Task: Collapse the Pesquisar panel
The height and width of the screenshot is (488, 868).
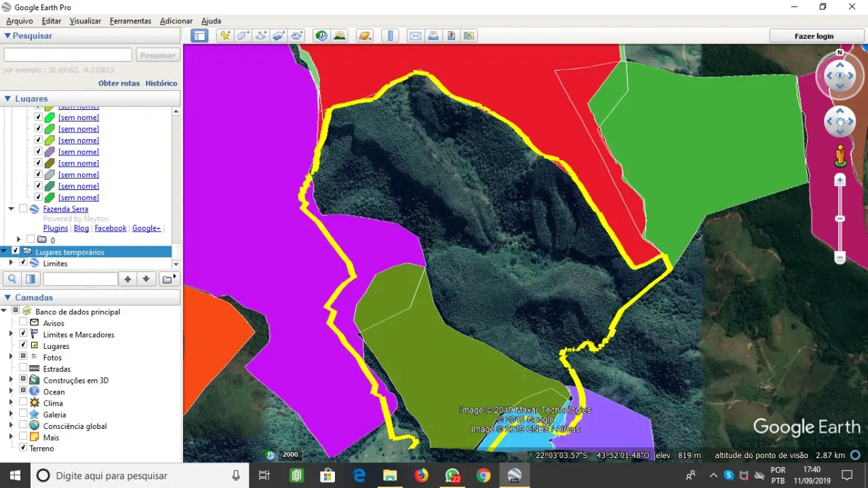Action: pos(7,36)
